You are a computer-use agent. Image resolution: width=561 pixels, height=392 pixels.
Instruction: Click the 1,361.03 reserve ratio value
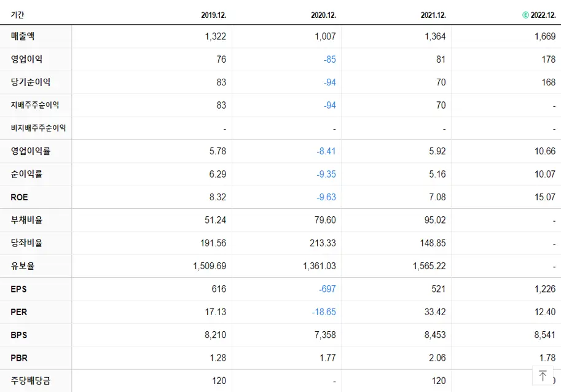coord(320,266)
